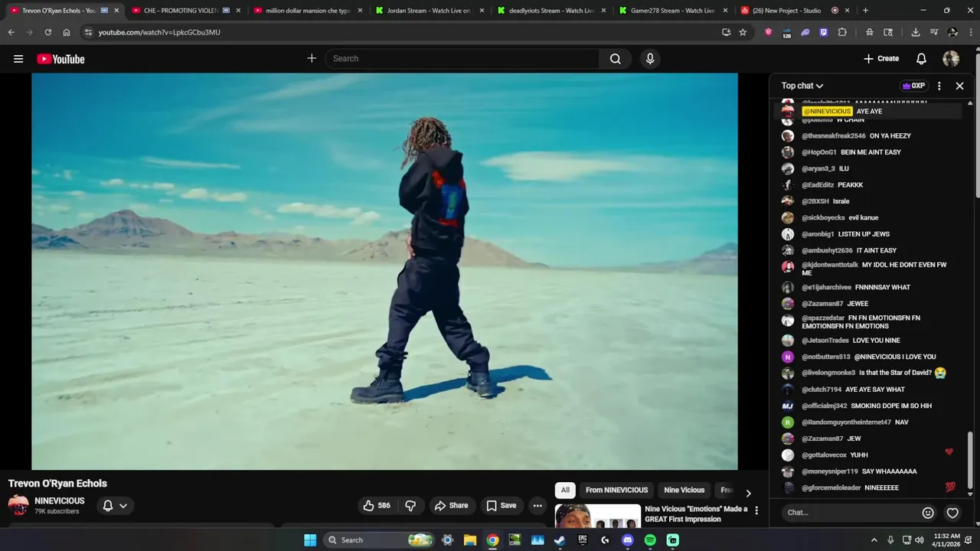Viewport: 980px width, 551px height.
Task: Expand the Top chat mode dropdown
Action: [802, 86]
